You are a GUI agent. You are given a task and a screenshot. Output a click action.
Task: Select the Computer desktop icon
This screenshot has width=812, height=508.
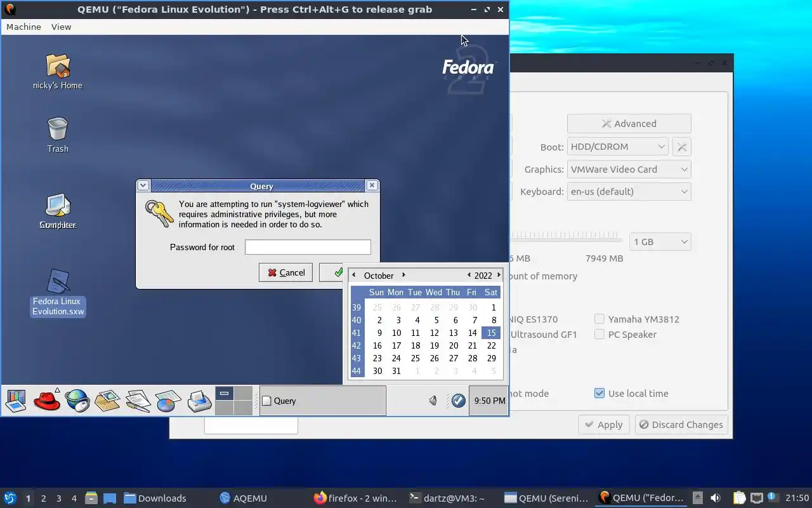point(58,205)
